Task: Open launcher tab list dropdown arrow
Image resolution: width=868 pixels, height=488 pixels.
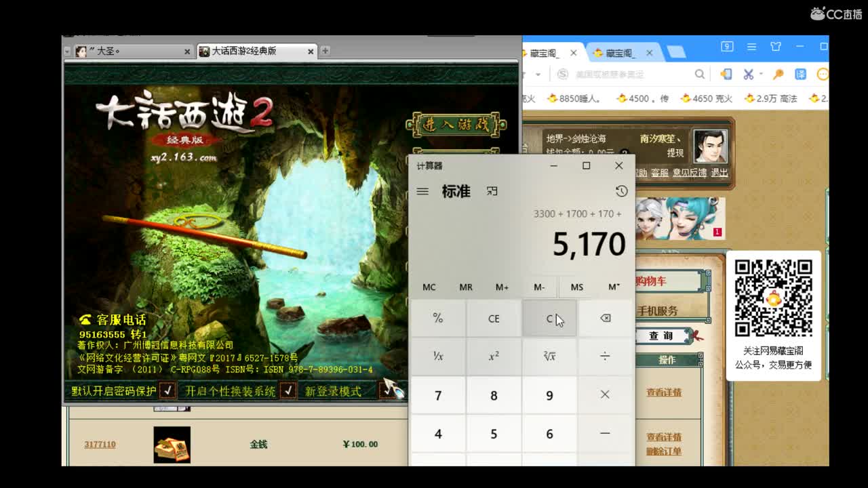Action: point(66,52)
